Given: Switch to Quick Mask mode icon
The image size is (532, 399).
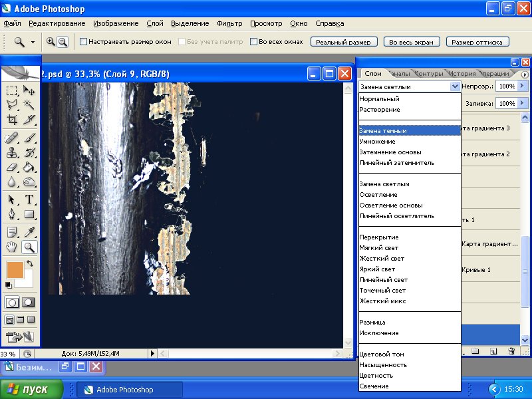Looking at the screenshot, I should pos(29,302).
